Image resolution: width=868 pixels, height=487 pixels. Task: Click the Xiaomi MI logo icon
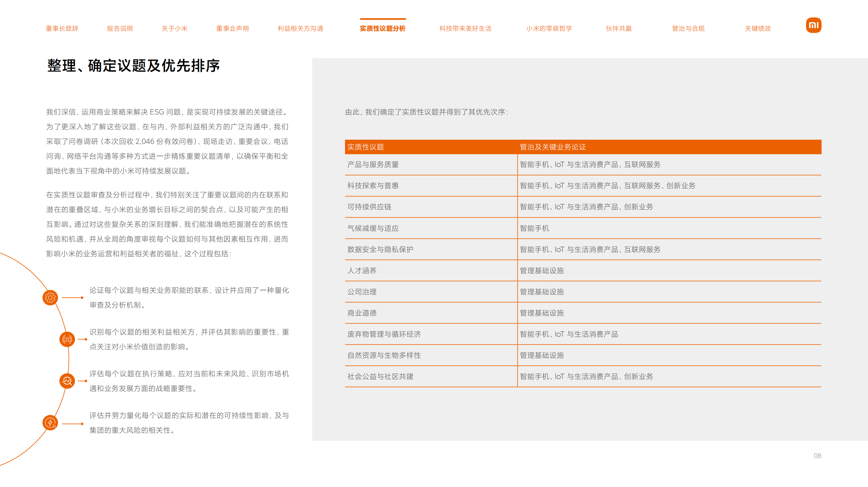pos(813,25)
